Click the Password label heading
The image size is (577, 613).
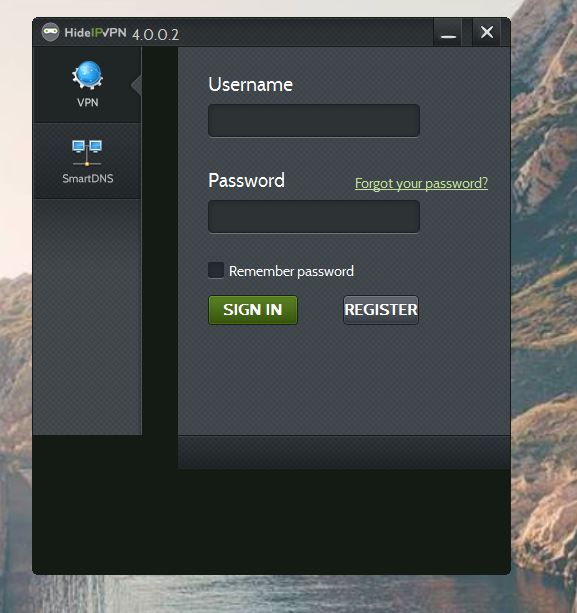tap(246, 181)
